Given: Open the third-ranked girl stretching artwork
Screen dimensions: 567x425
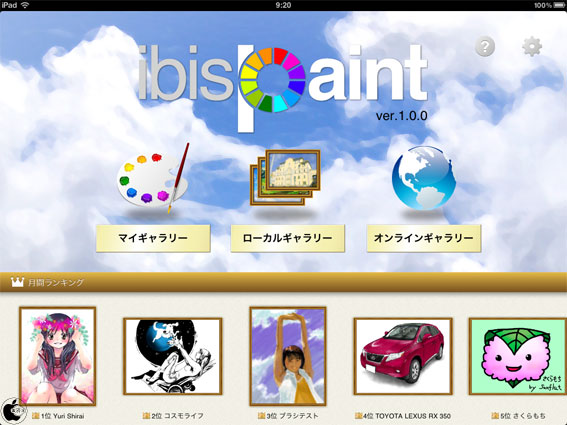Looking at the screenshot, I should tap(288, 356).
